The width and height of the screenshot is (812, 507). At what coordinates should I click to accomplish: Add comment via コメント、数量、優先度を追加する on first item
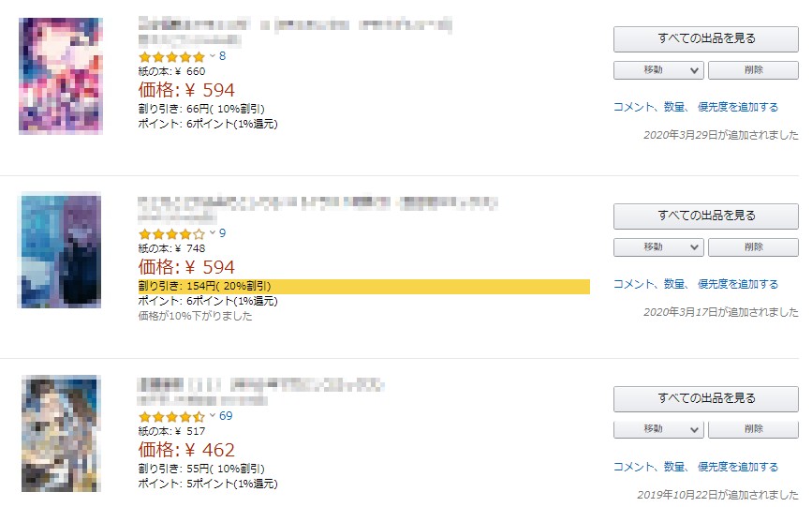pyautogui.click(x=696, y=107)
